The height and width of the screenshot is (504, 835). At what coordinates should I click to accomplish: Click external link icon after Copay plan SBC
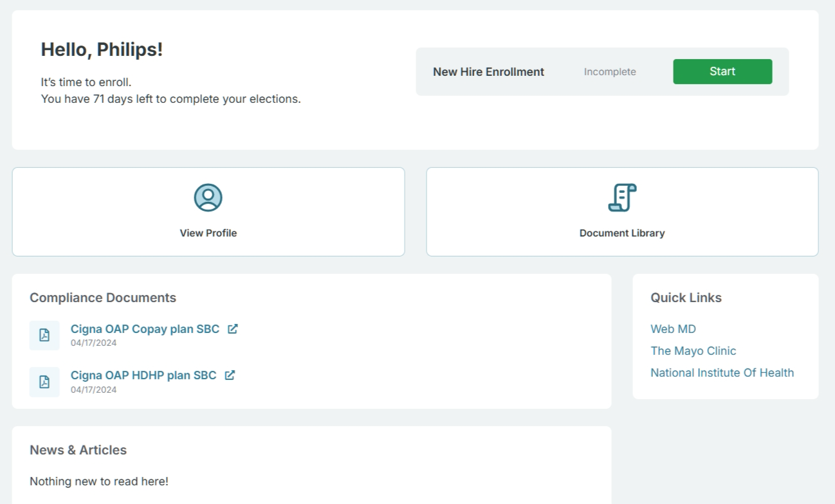point(232,329)
